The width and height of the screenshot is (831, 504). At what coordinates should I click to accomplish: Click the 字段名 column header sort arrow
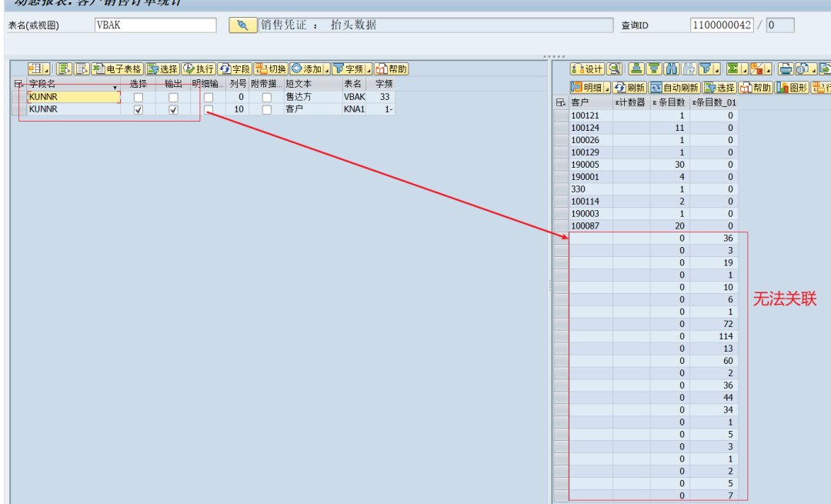click(115, 88)
